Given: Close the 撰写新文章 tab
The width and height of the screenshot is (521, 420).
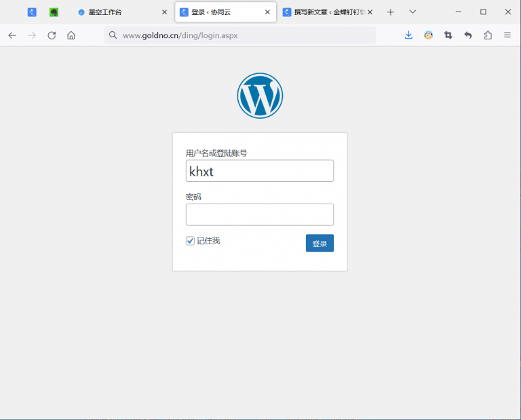Looking at the screenshot, I should tap(370, 12).
